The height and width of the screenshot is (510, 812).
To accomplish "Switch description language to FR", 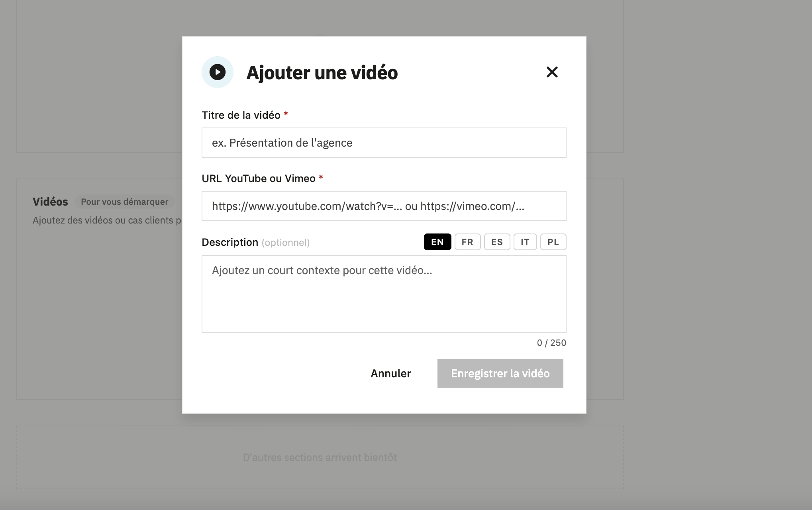I will [x=467, y=242].
